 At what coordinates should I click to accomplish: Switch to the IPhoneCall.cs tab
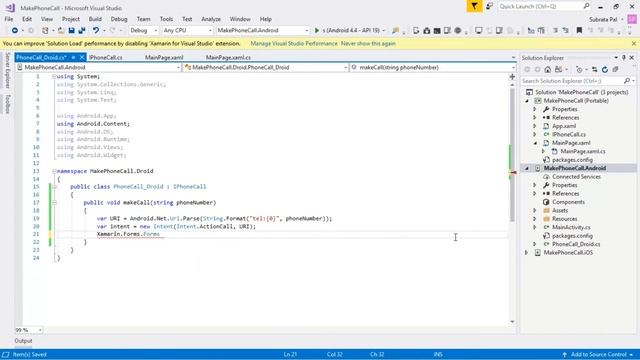(x=106, y=58)
